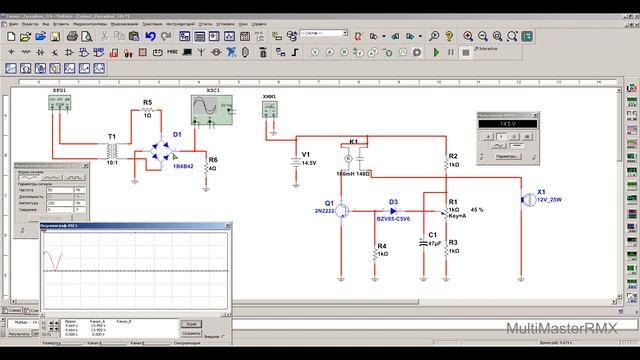Place a source component icon

pyautogui.click(x=11, y=52)
